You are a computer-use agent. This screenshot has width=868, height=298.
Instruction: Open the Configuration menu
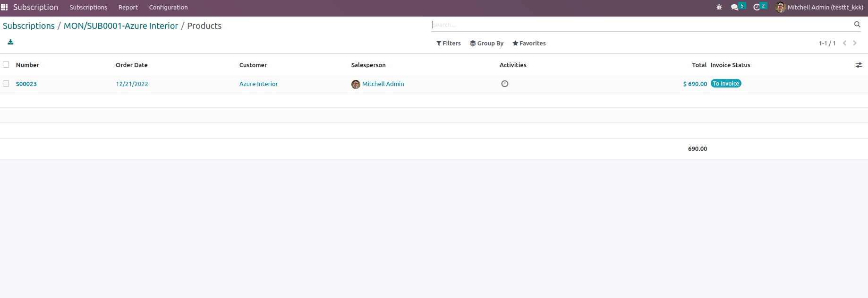168,7
